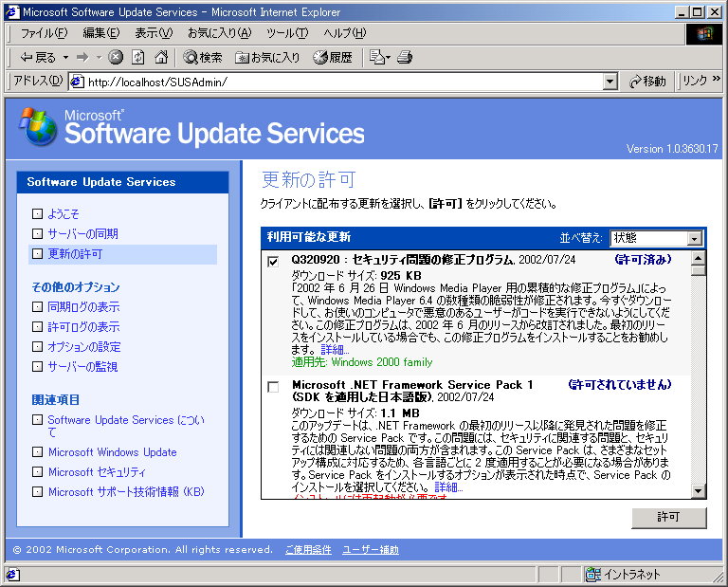Open the View (表示) menu

click(x=154, y=33)
